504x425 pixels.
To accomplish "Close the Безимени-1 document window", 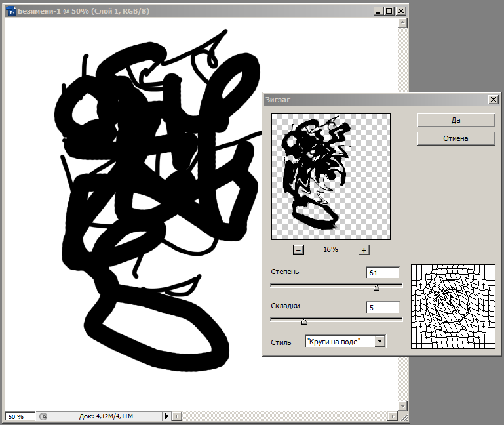I will [401, 11].
